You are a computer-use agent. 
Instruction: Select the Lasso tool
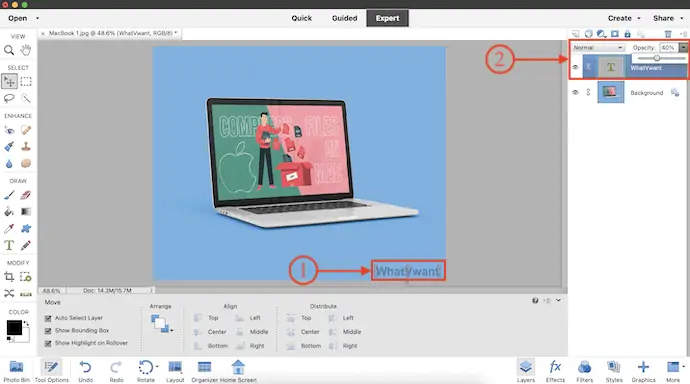9,98
